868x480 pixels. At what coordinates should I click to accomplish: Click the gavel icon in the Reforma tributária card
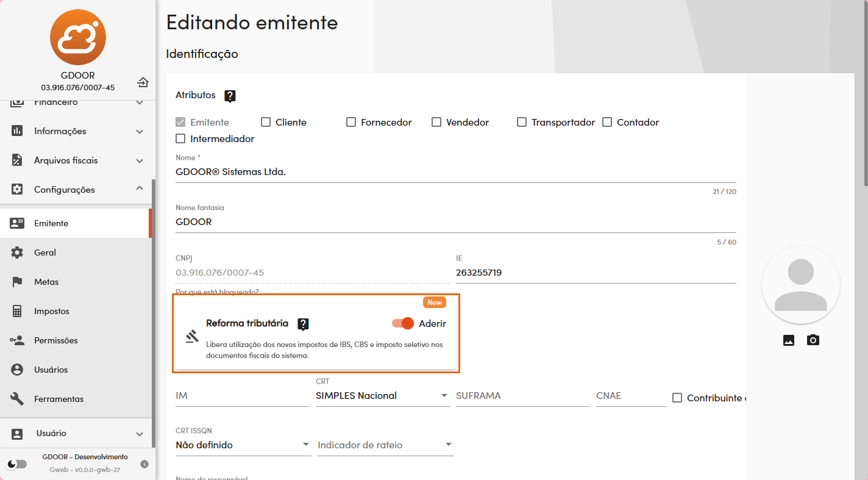pyautogui.click(x=192, y=336)
